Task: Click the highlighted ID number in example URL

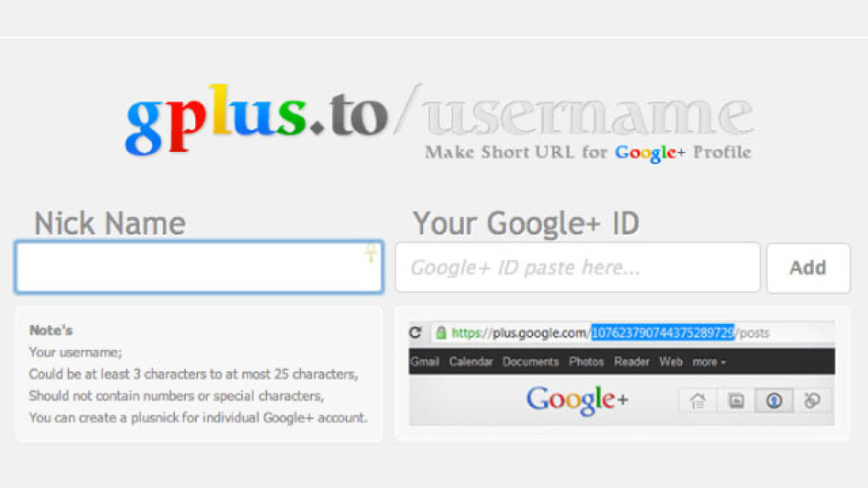Action: [663, 333]
